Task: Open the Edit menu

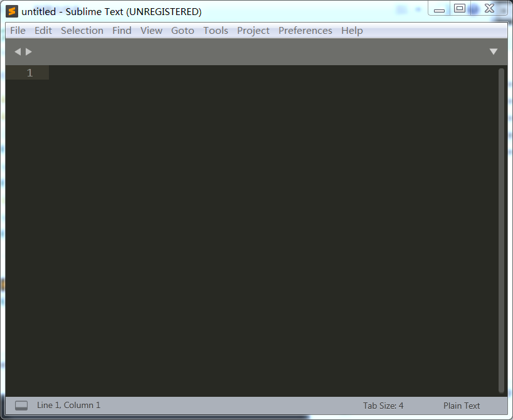Action: click(x=43, y=31)
